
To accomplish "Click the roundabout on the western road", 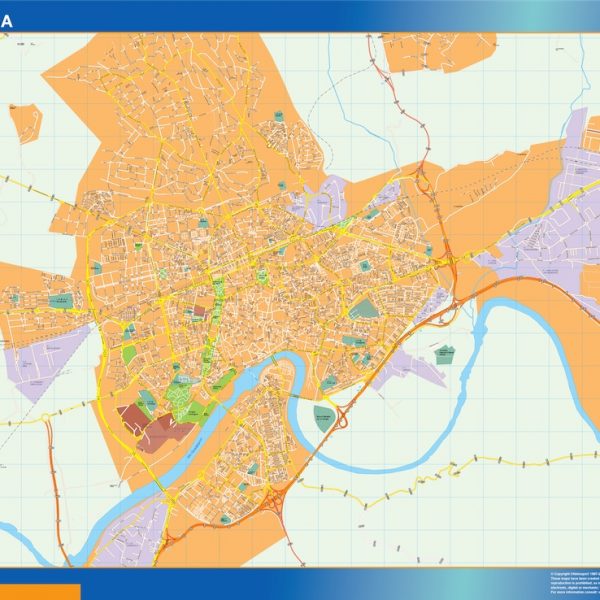I will click(x=45, y=417).
